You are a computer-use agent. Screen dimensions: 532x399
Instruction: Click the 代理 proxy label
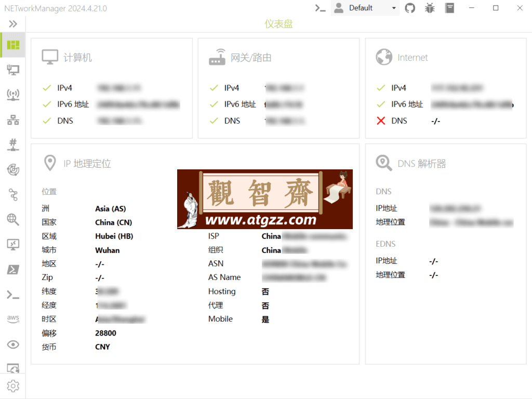pyautogui.click(x=216, y=305)
